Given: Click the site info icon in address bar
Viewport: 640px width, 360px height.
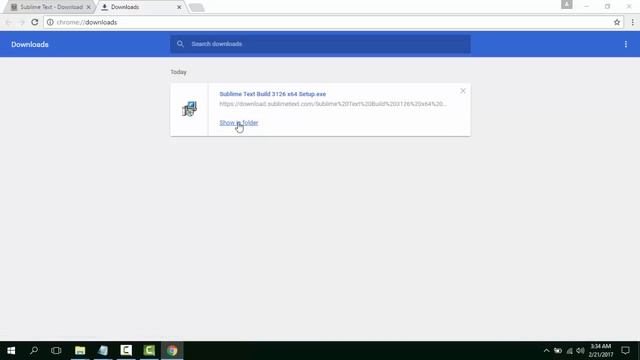Looking at the screenshot, I should point(50,22).
